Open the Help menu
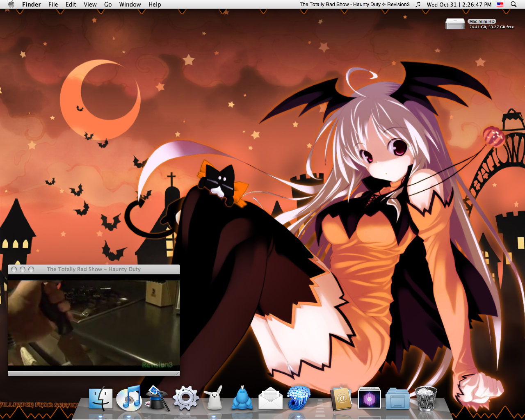525x420 pixels. pyautogui.click(x=155, y=5)
